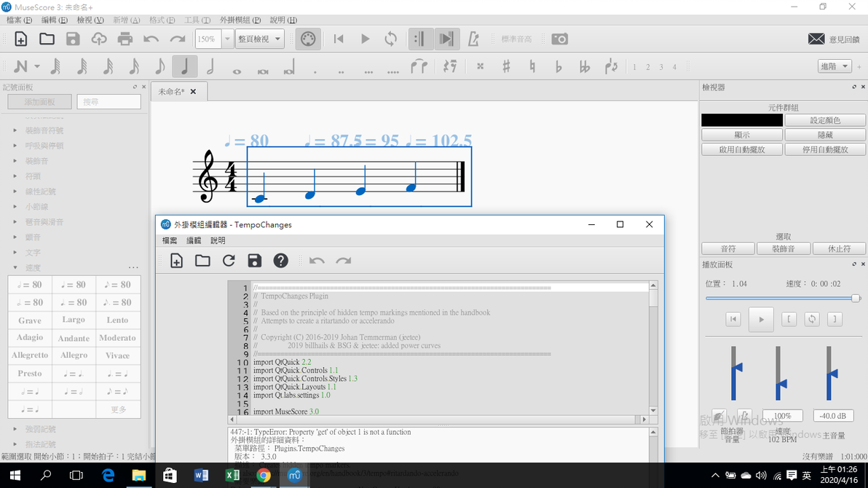The width and height of the screenshot is (868, 488).
Task: Open the 外掛模組 menu in the main menu bar
Action: click(x=241, y=20)
